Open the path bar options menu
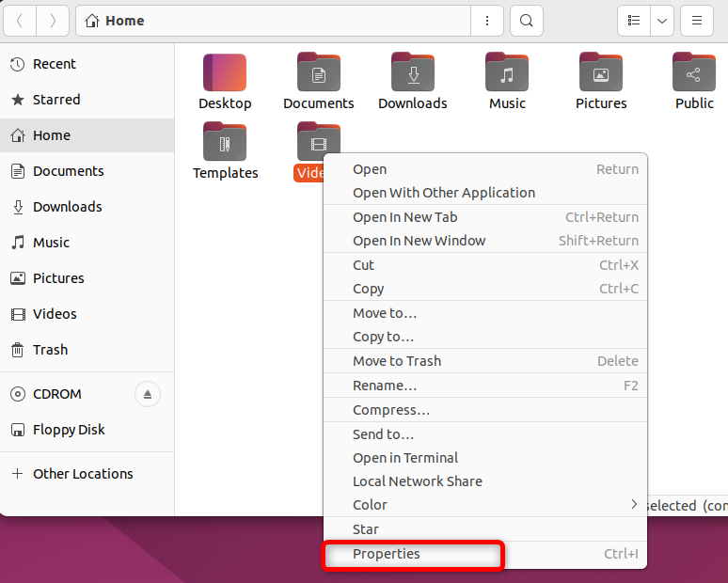Screen dimensions: 728x583 [x=486, y=21]
